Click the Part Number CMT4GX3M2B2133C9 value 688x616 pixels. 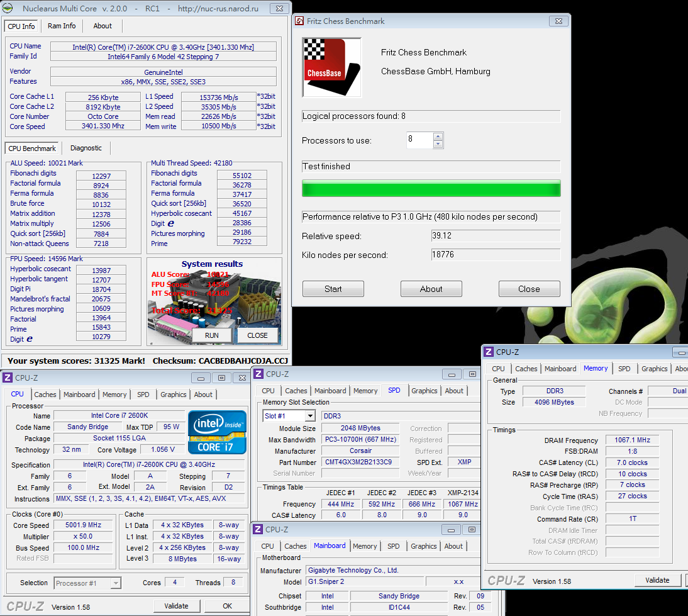(360, 462)
